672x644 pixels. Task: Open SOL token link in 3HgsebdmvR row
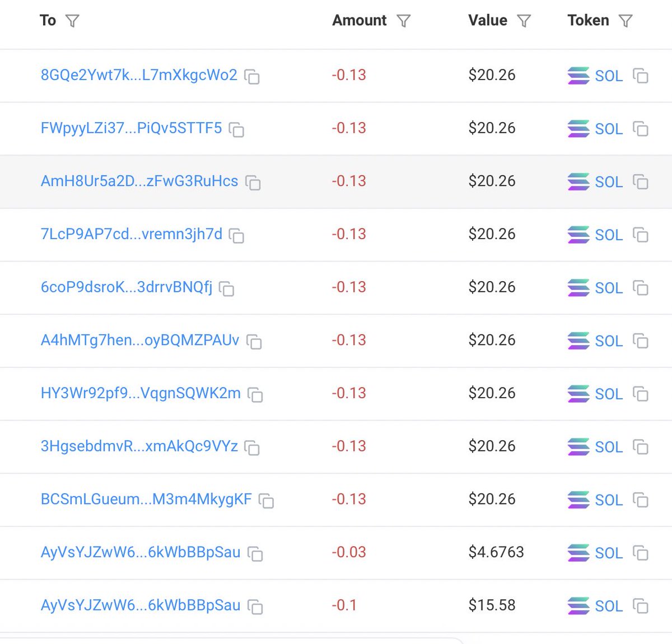point(609,447)
